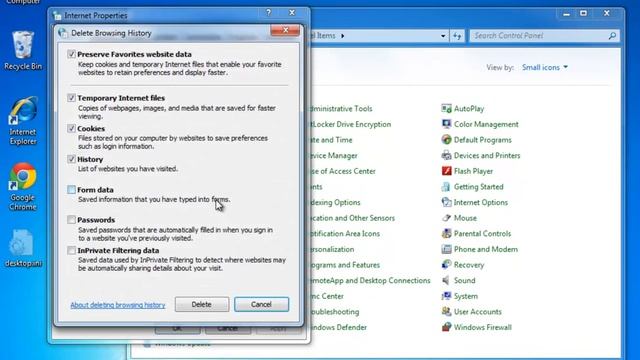Open the Date and Time link
Image resolution: width=640 pixels, height=360 pixels.
click(x=331, y=140)
